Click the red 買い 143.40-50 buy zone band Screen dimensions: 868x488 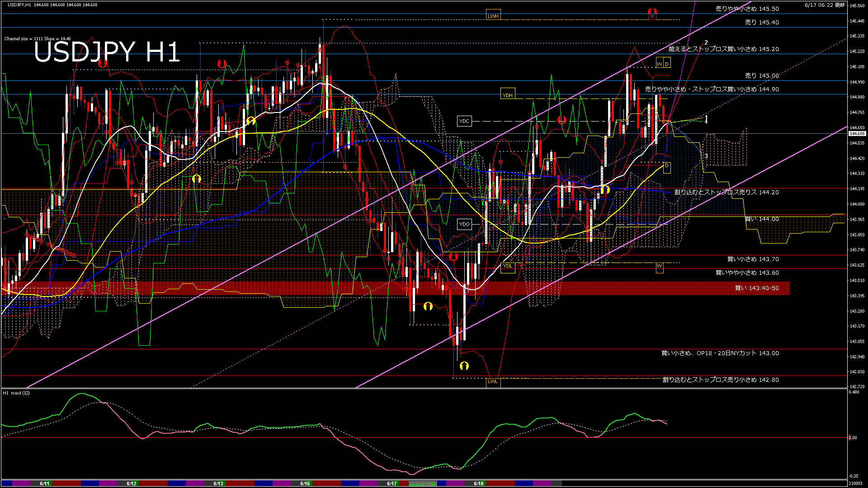tap(756, 288)
